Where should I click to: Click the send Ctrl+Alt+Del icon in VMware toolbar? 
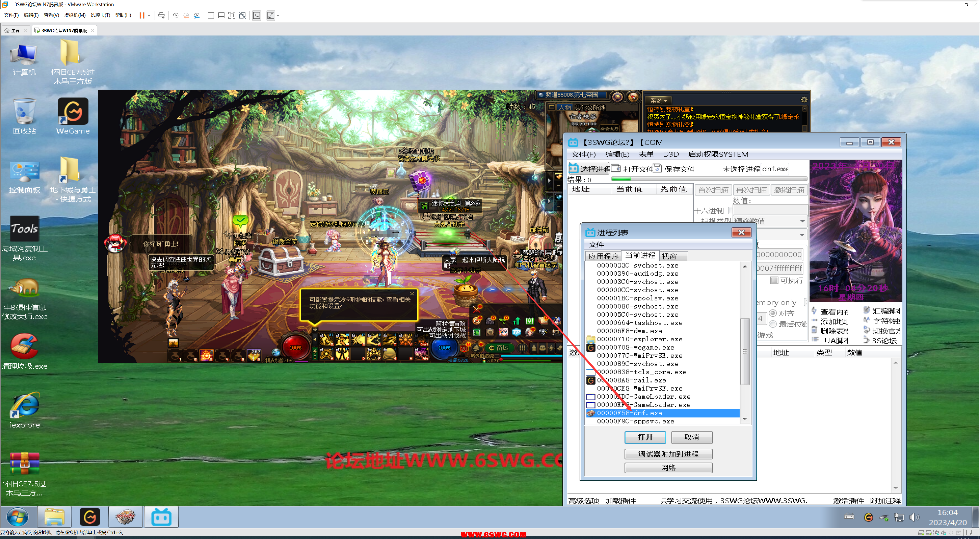(x=161, y=15)
